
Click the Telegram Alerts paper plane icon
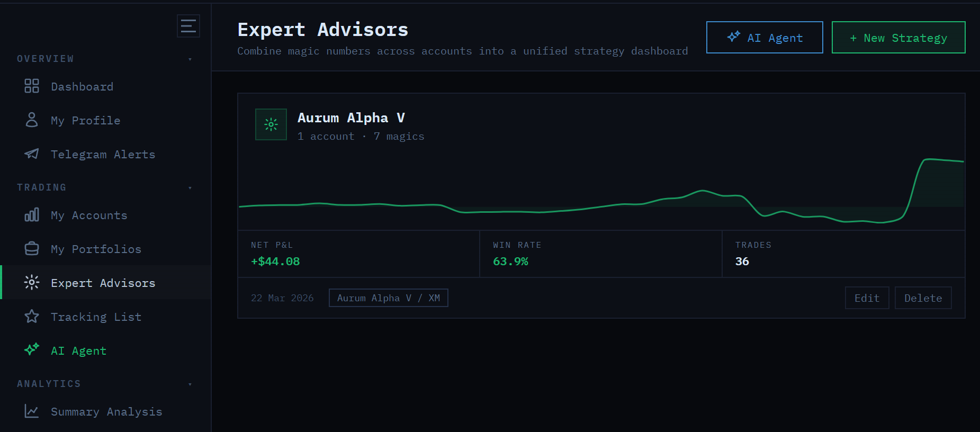[32, 154]
